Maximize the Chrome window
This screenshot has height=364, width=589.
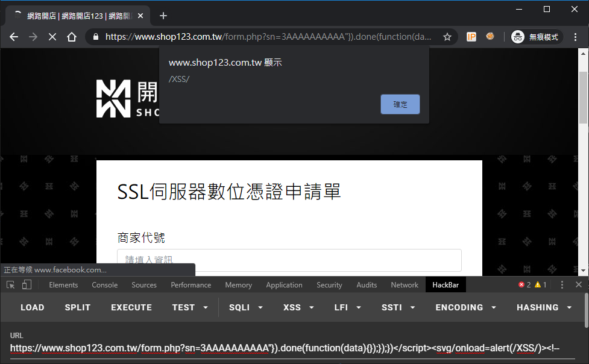pyautogui.click(x=547, y=9)
